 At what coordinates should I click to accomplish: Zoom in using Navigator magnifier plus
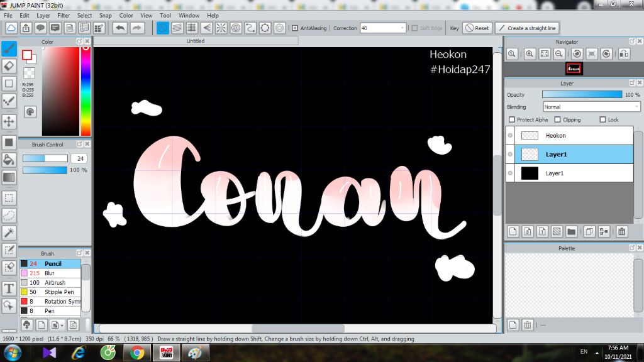[530, 54]
